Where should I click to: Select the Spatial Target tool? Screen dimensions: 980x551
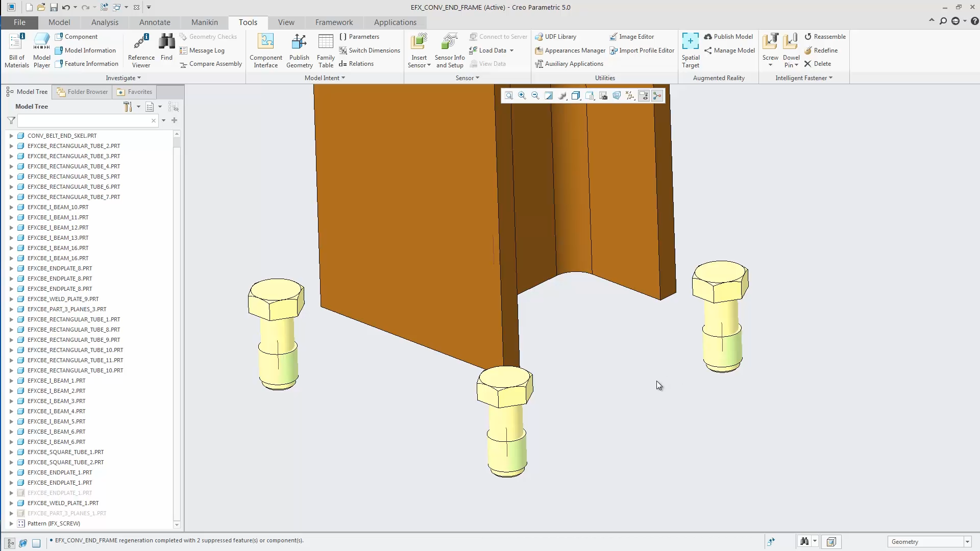click(691, 50)
